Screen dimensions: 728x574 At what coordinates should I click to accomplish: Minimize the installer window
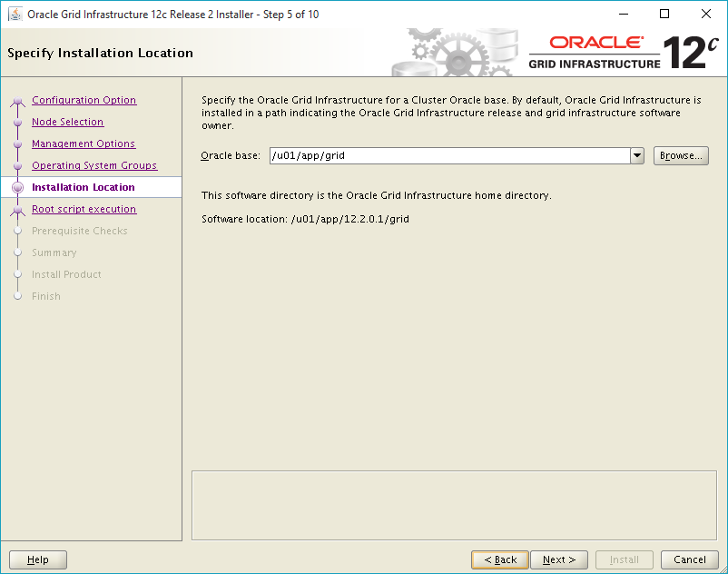[624, 14]
